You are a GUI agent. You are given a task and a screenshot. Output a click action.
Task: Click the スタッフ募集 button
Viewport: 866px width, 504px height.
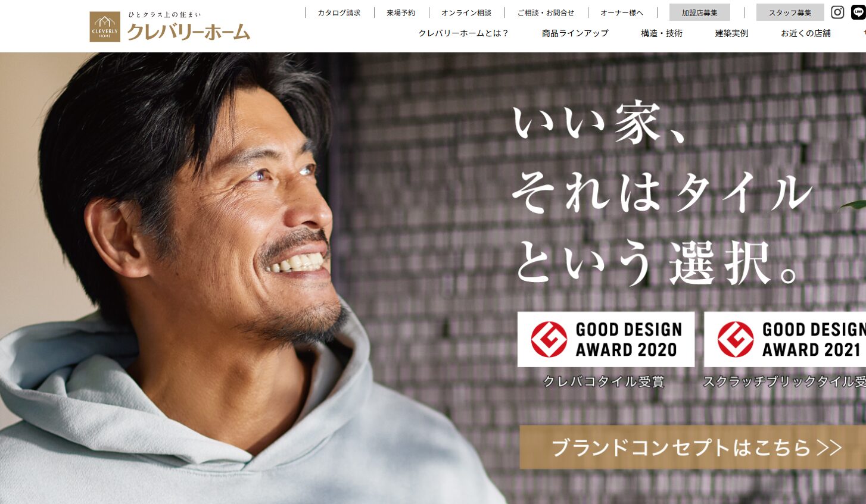pyautogui.click(x=790, y=12)
